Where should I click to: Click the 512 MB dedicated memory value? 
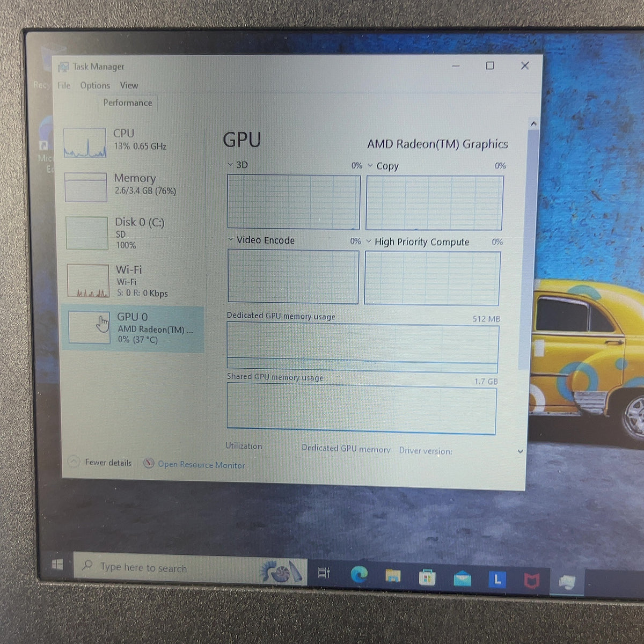coord(486,319)
